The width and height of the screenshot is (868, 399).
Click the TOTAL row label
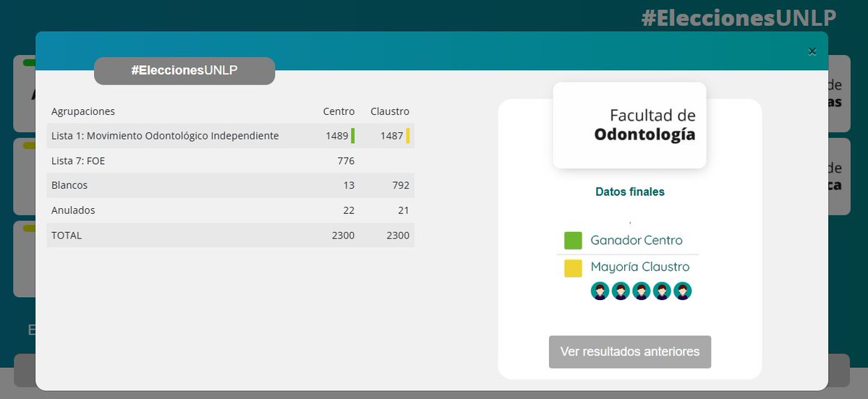pos(67,235)
